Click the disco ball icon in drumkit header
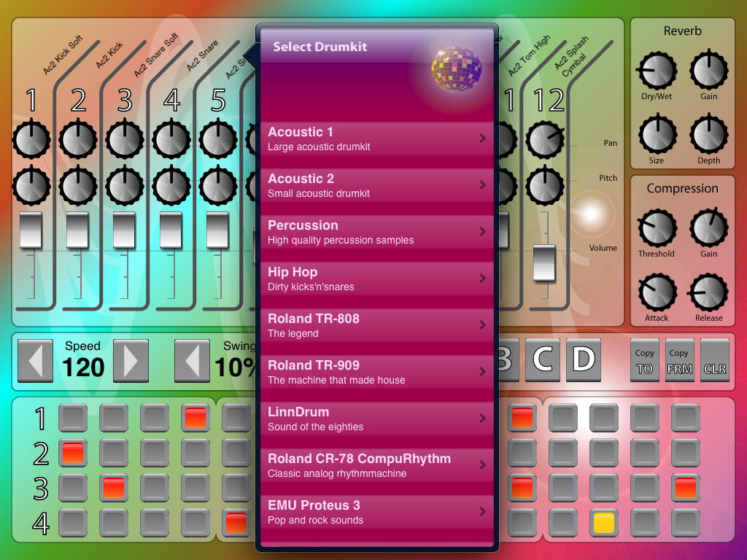 tap(456, 69)
